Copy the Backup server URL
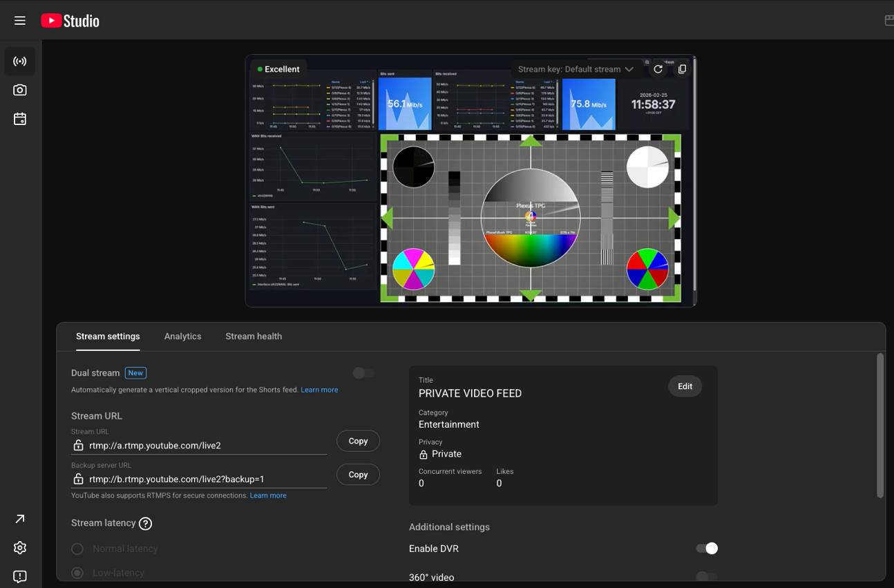 point(358,475)
